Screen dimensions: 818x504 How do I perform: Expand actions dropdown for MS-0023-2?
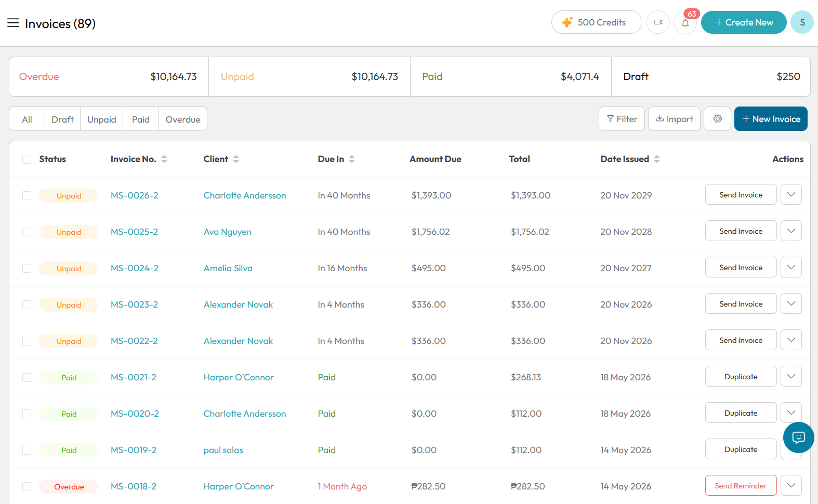pos(791,303)
